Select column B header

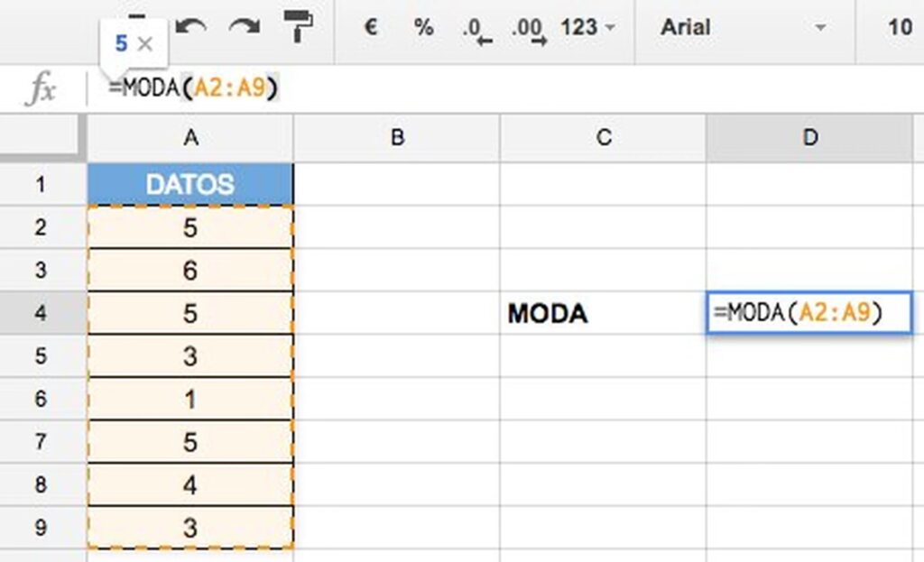point(396,137)
